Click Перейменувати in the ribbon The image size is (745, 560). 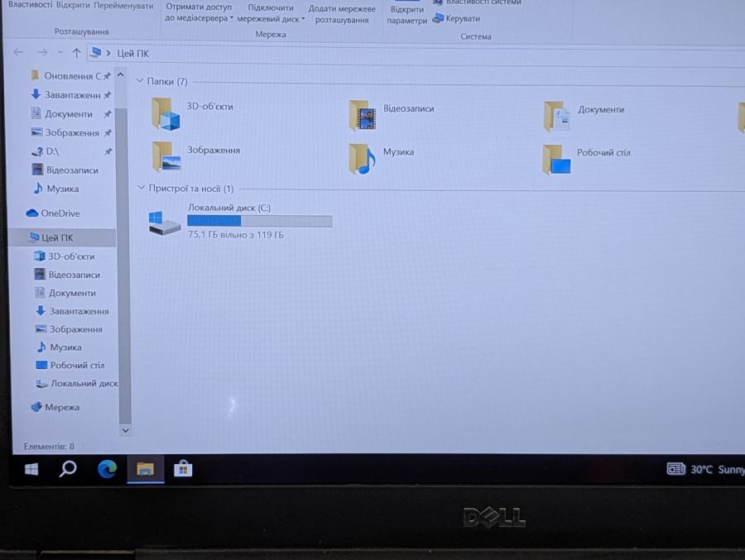[x=123, y=6]
